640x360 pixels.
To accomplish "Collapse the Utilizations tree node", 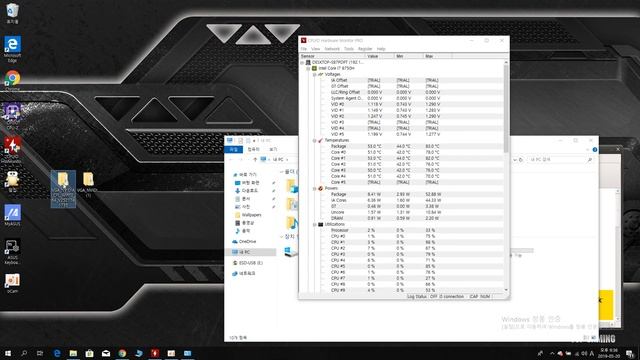I will point(314,224).
